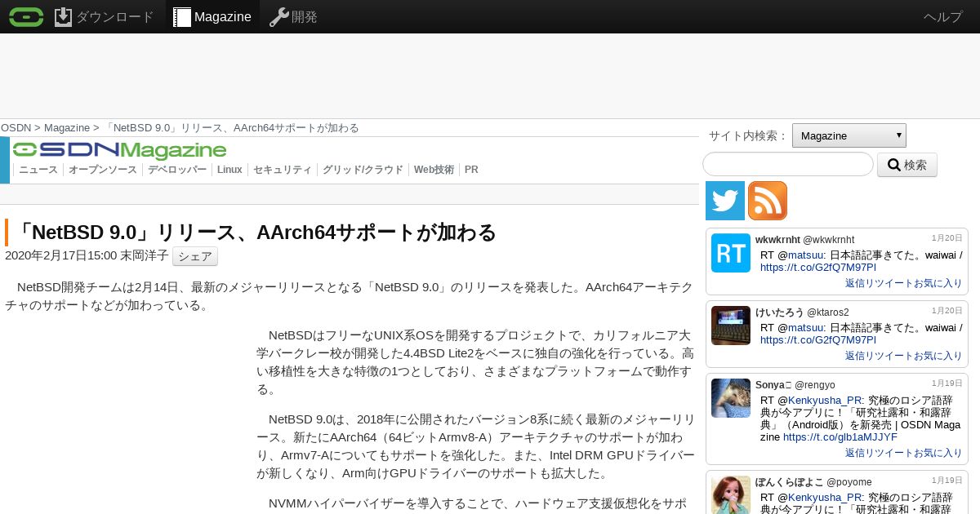The width and height of the screenshot is (980, 514).
Task: Click リツイート under Sonya's tweet
Action: coord(889,453)
